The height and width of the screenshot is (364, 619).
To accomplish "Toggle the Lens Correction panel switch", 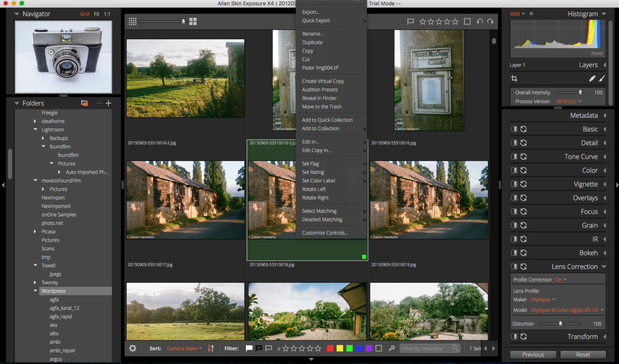I will (x=514, y=267).
